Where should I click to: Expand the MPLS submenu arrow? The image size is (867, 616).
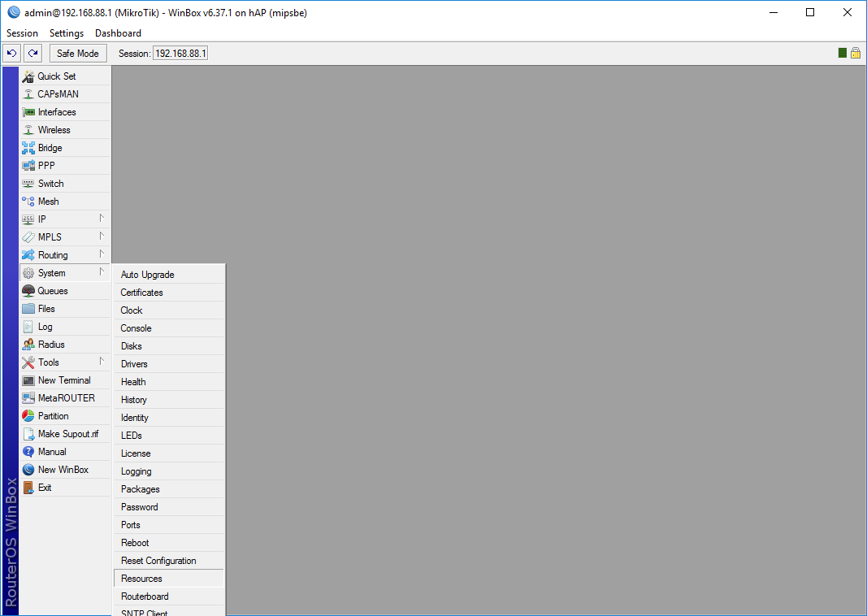tap(102, 236)
